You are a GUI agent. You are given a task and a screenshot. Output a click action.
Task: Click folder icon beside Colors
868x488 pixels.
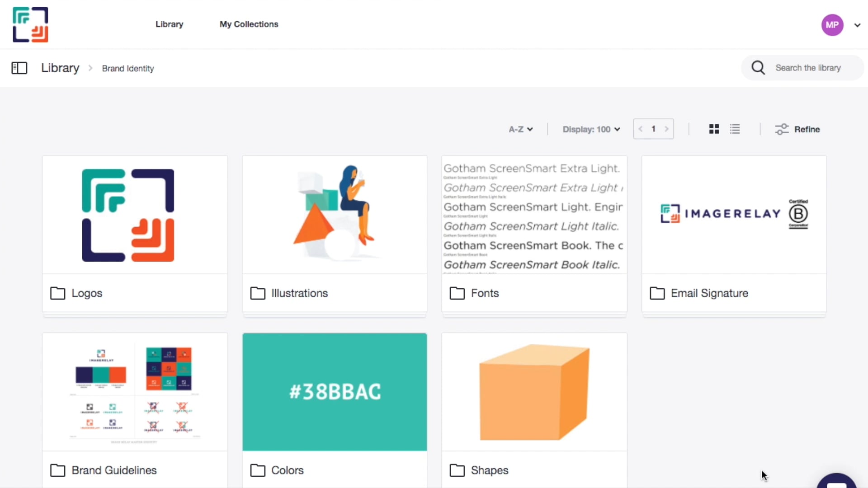coord(258,470)
